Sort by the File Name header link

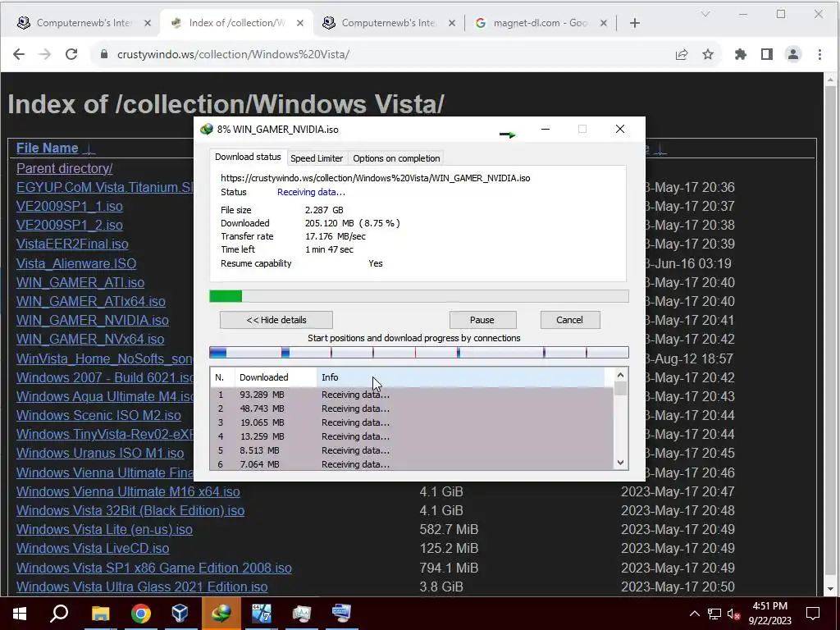[x=47, y=148]
